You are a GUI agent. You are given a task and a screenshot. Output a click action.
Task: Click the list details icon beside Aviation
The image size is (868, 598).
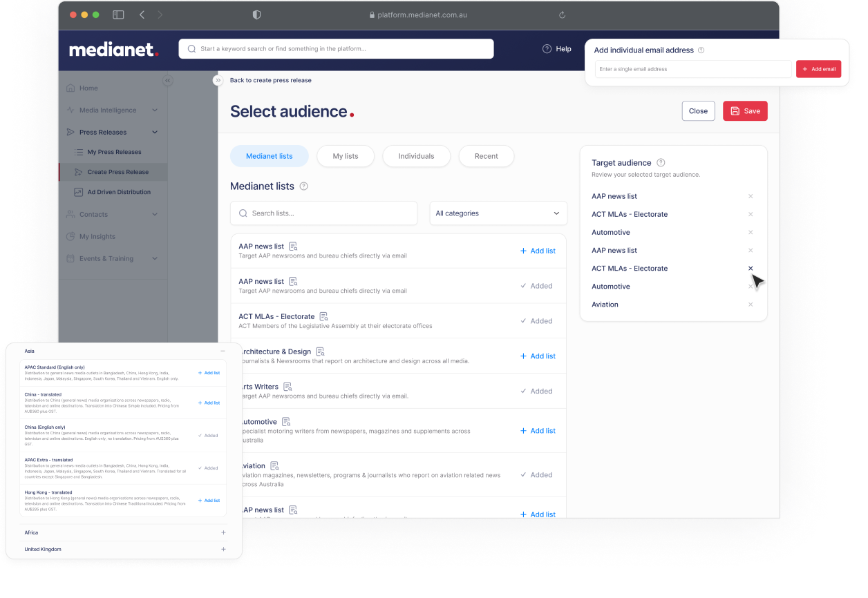(x=274, y=465)
